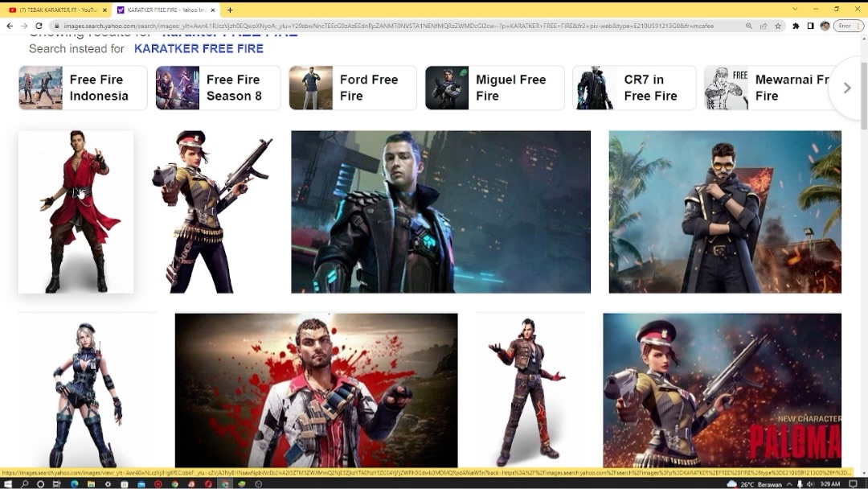This screenshot has height=489, width=868.
Task: Search instead for KARATKER FREE FIRE
Action: (199, 49)
